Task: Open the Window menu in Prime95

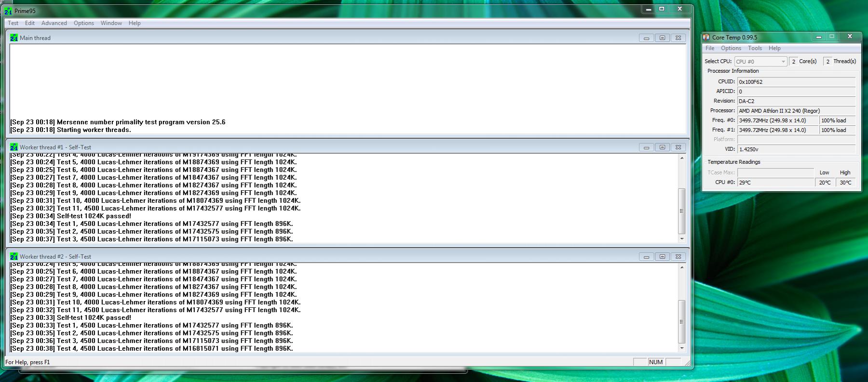Action: (x=111, y=23)
